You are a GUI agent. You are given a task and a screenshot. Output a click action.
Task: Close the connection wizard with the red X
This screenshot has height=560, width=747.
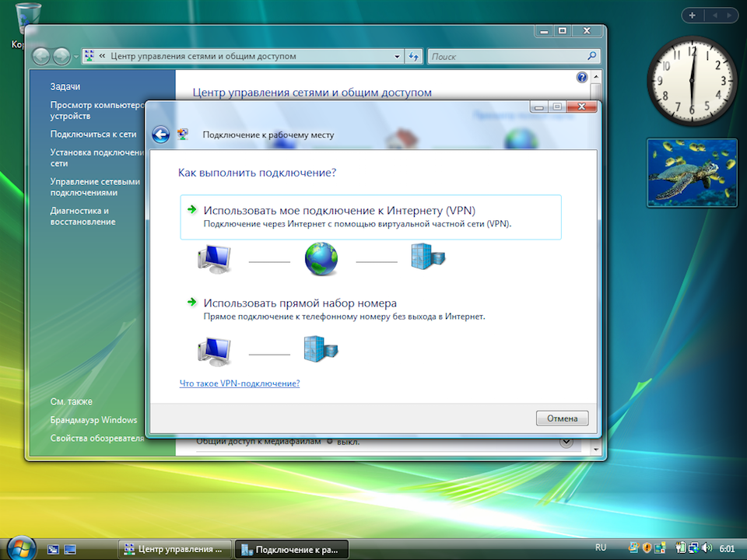coord(582,107)
